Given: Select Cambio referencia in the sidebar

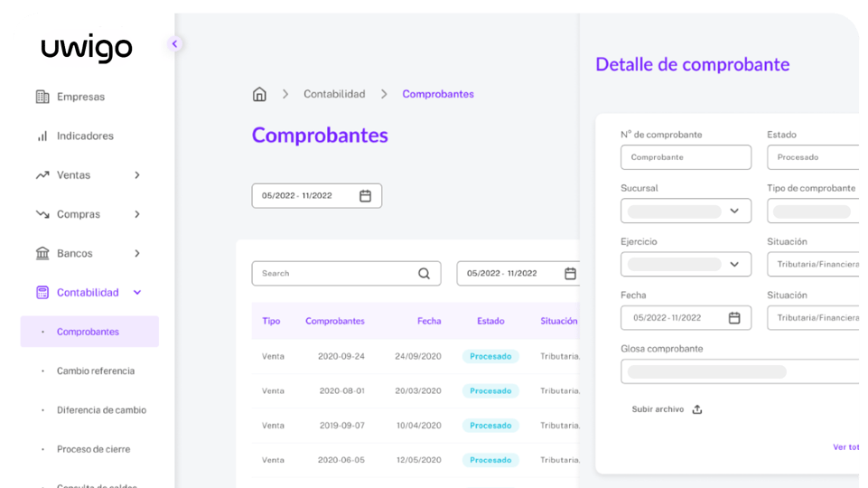Looking at the screenshot, I should pyautogui.click(x=95, y=371).
